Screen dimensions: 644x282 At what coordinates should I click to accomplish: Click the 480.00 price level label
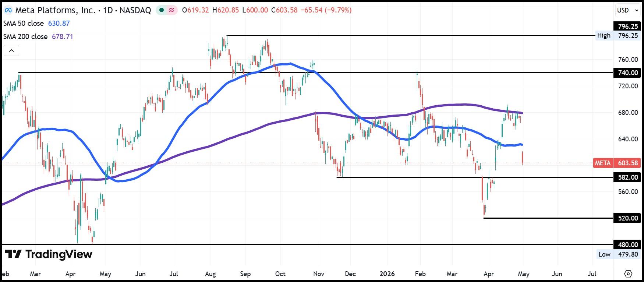pos(628,244)
